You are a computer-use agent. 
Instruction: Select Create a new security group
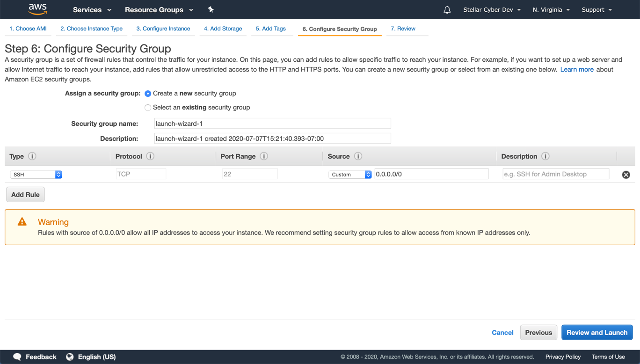[148, 94]
